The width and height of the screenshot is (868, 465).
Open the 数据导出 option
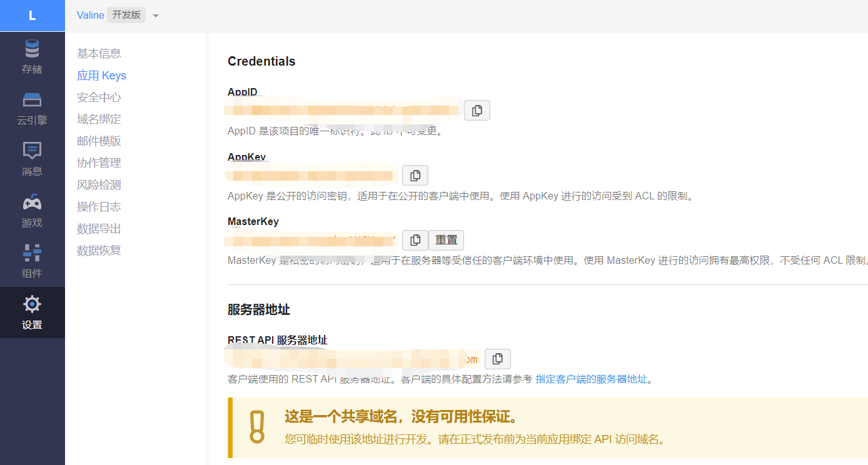click(x=99, y=228)
